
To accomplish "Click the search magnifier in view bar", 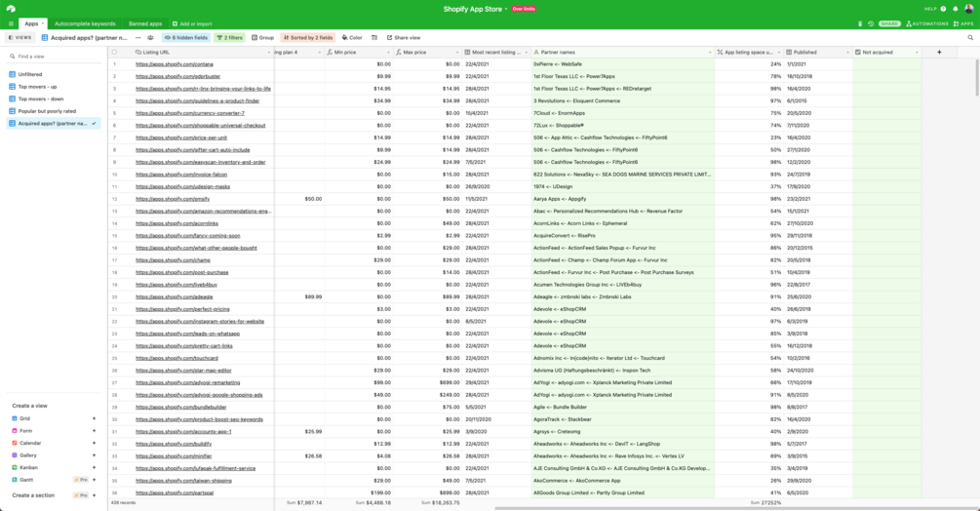I will [x=970, y=37].
